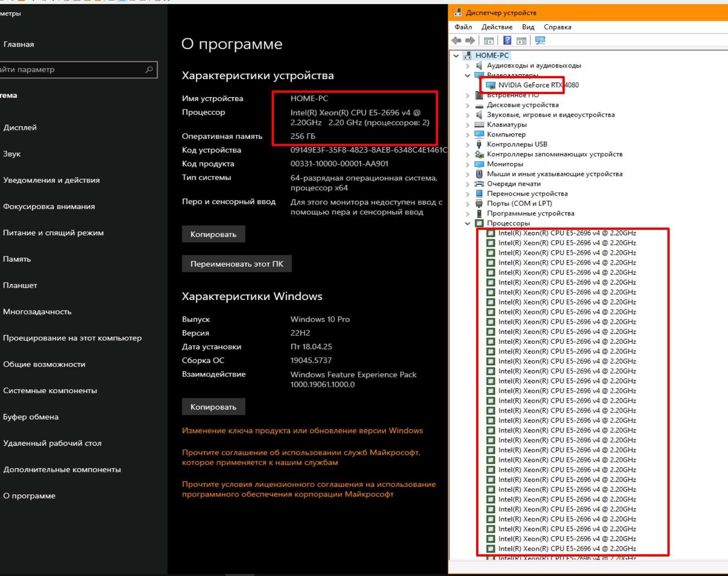Open link Прочтите соглашение об использовании служб Майкрософт
Image resolution: width=728 pixels, height=576 pixels.
(301, 457)
